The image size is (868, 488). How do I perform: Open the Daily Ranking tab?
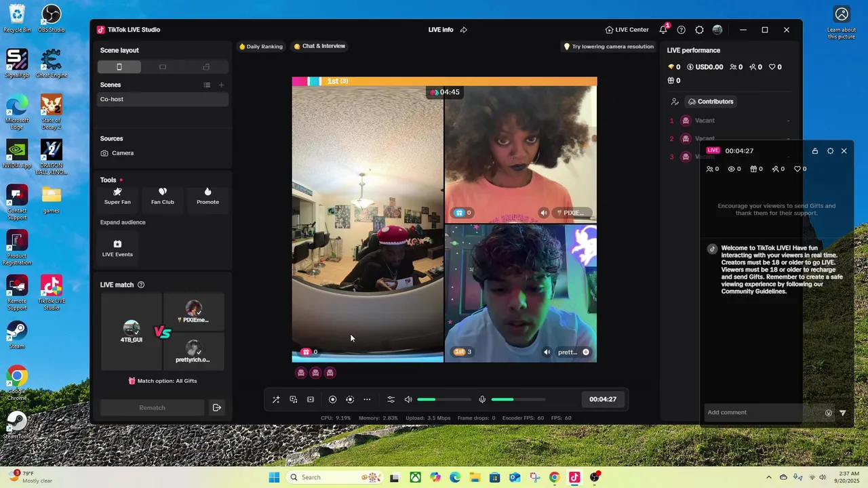coord(260,47)
